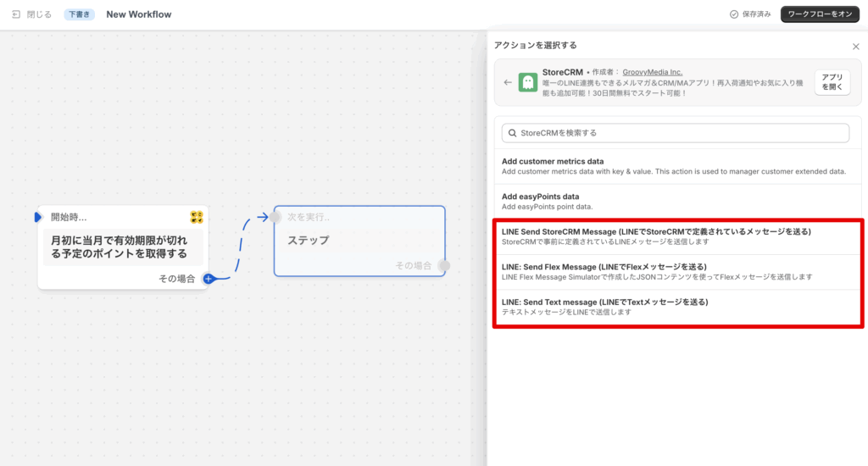This screenshot has width=868, height=466.
Task: Open the GroovyMedia Inc. author link
Action: coord(652,72)
